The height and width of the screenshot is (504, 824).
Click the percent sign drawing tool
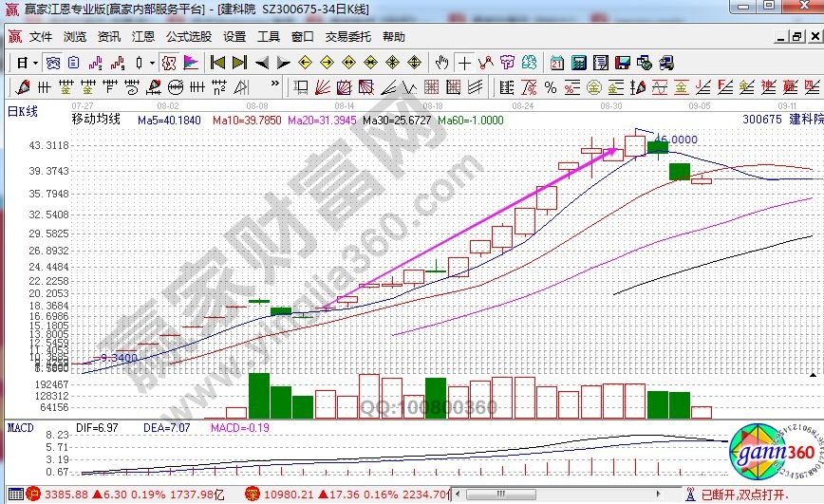tap(550, 87)
